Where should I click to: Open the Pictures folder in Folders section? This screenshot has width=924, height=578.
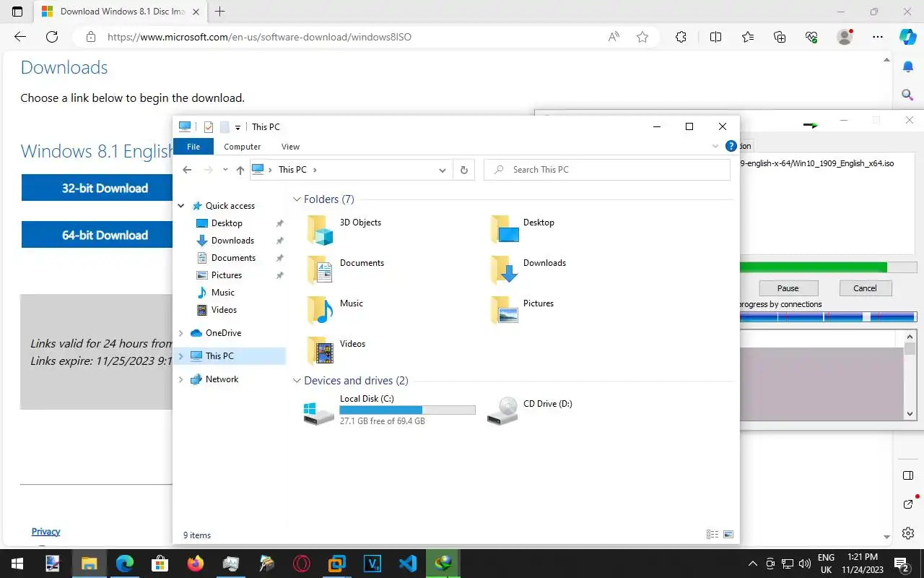(523, 311)
